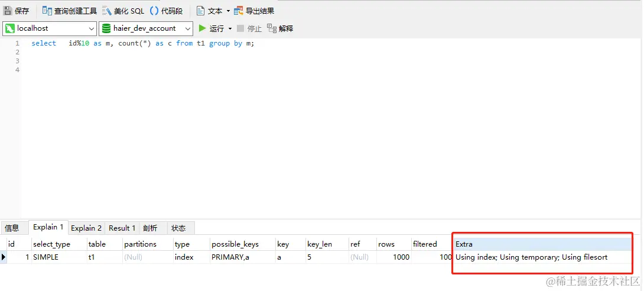Select the t1 table cell
Viewport: 644px width, 291px height.
(x=105, y=257)
